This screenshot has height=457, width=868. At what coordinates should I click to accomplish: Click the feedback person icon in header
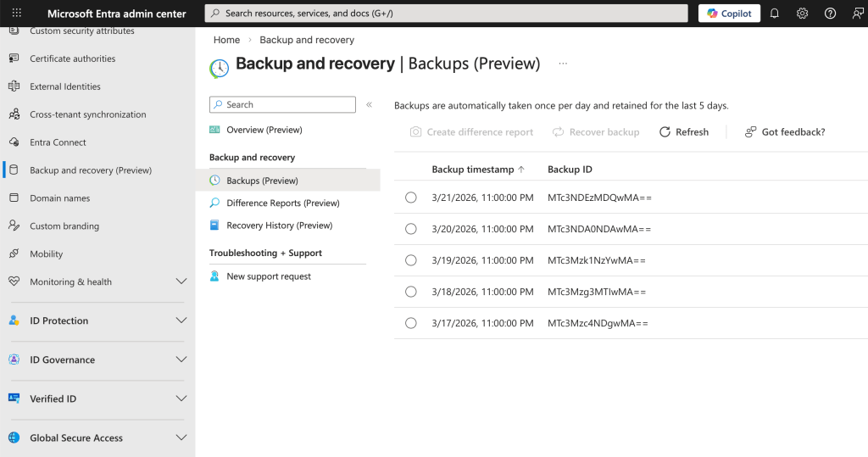tap(857, 14)
